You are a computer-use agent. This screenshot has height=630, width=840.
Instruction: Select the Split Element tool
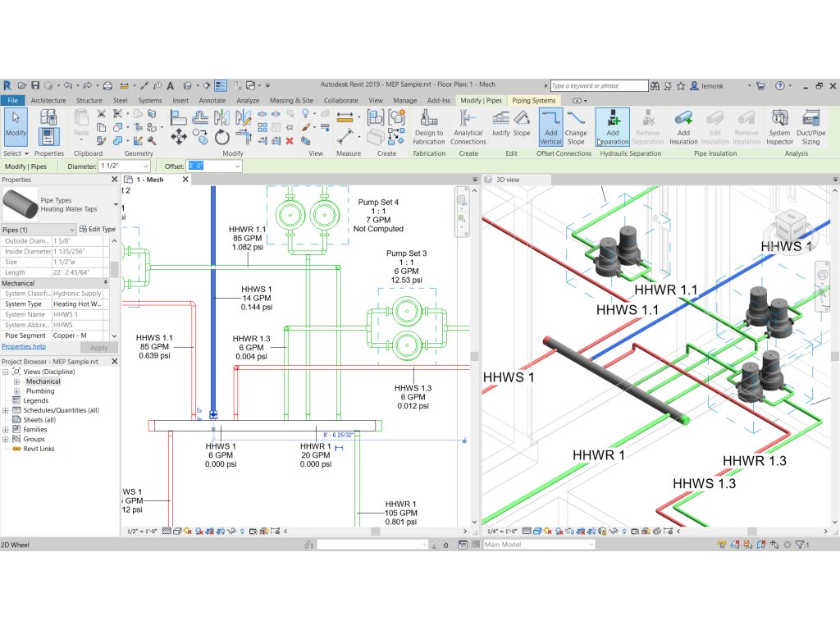tap(262, 113)
